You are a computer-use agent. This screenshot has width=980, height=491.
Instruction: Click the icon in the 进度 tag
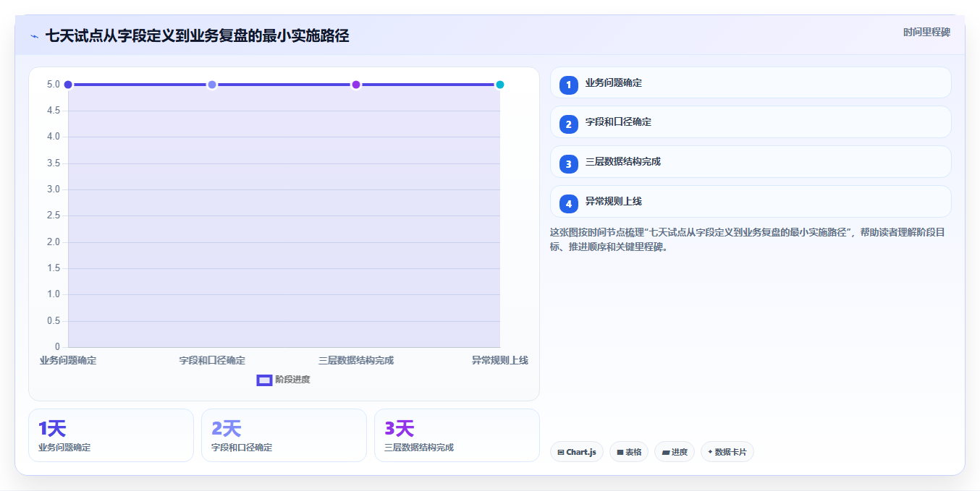click(x=665, y=453)
